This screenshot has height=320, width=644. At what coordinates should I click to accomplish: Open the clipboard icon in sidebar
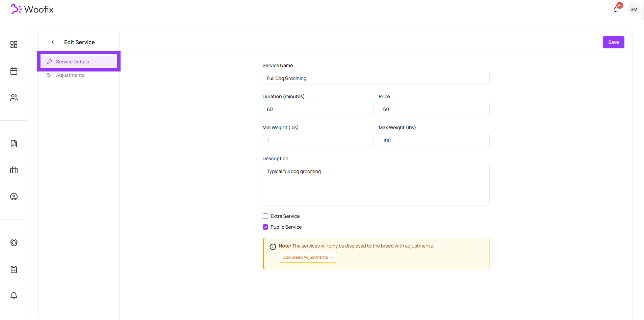(14, 269)
